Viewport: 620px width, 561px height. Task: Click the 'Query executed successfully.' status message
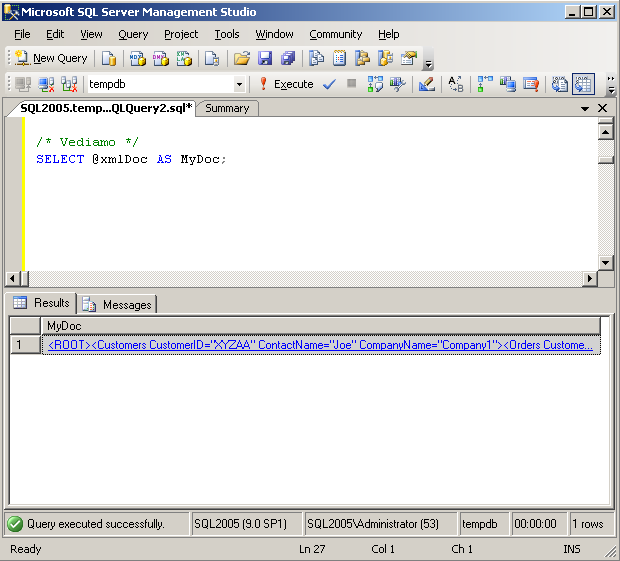pyautogui.click(x=95, y=524)
